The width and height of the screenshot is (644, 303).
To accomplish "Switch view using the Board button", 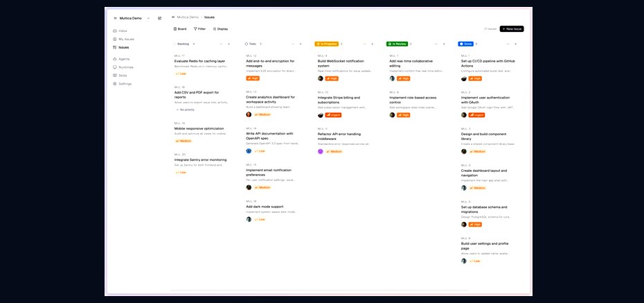I will tap(180, 29).
